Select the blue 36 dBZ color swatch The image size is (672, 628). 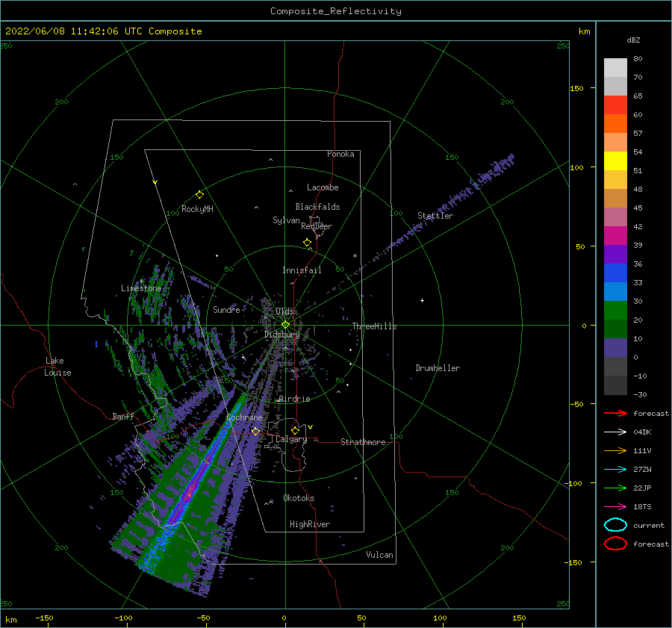pos(615,273)
